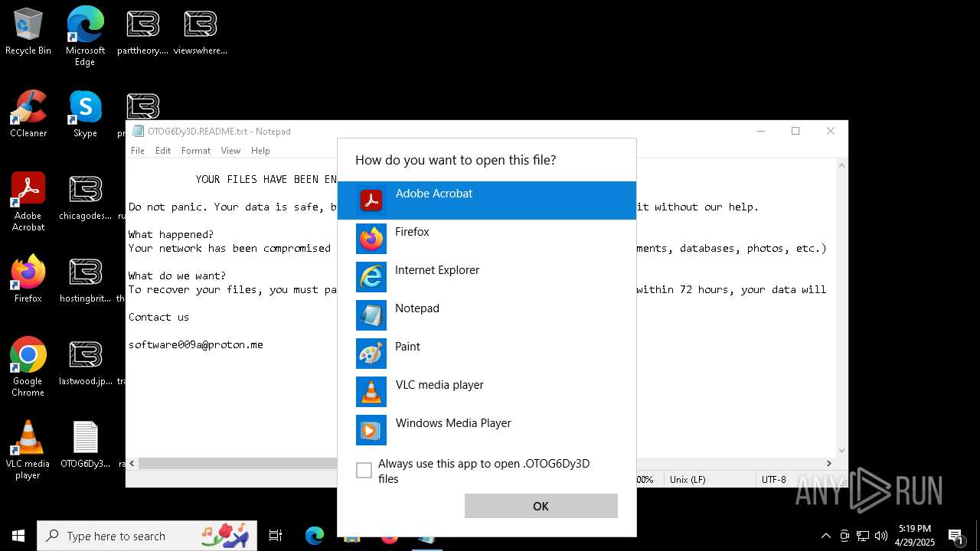Open Skype desktop shortcut
This screenshot has height=551, width=980.
coord(85,115)
